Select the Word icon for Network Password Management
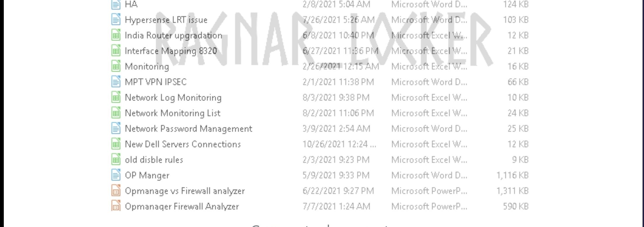Viewport: 644px width, 227px height. coord(116,129)
